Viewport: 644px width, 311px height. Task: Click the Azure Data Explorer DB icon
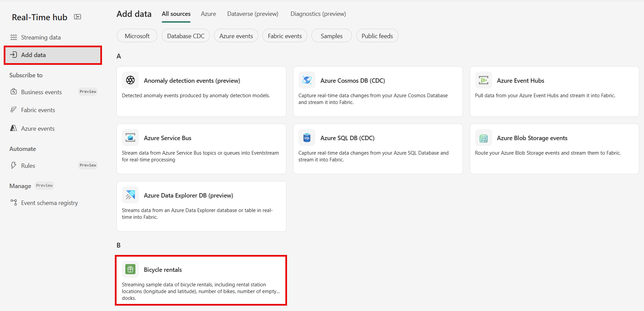(130, 195)
